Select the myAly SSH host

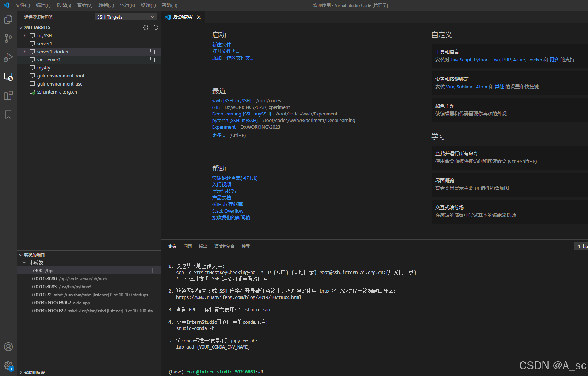click(x=89, y=68)
